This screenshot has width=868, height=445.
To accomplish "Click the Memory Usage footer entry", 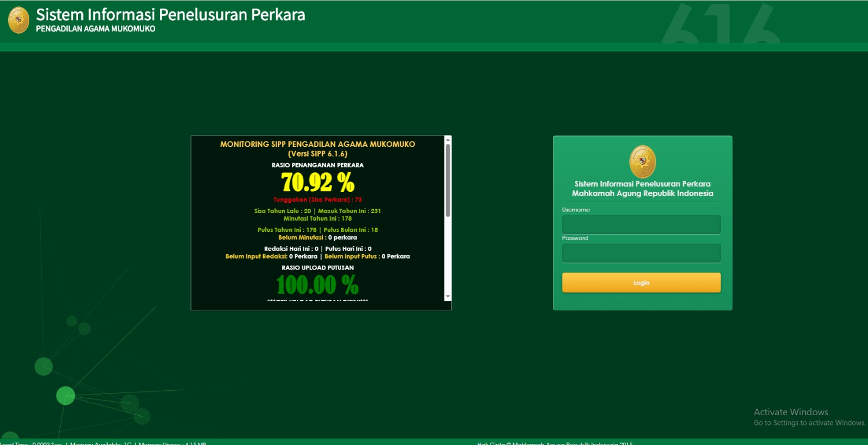I will coord(173,443).
